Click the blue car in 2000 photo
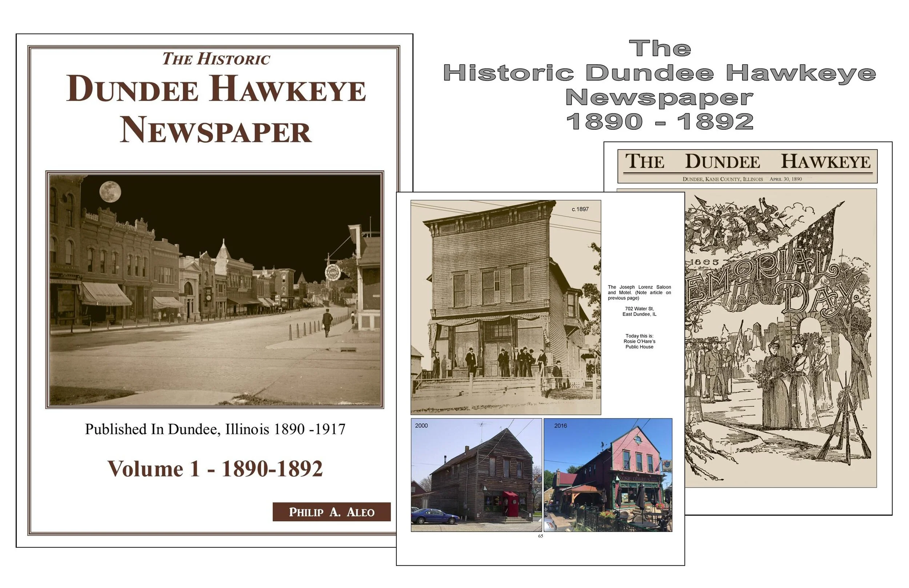909x588 pixels. click(x=435, y=517)
